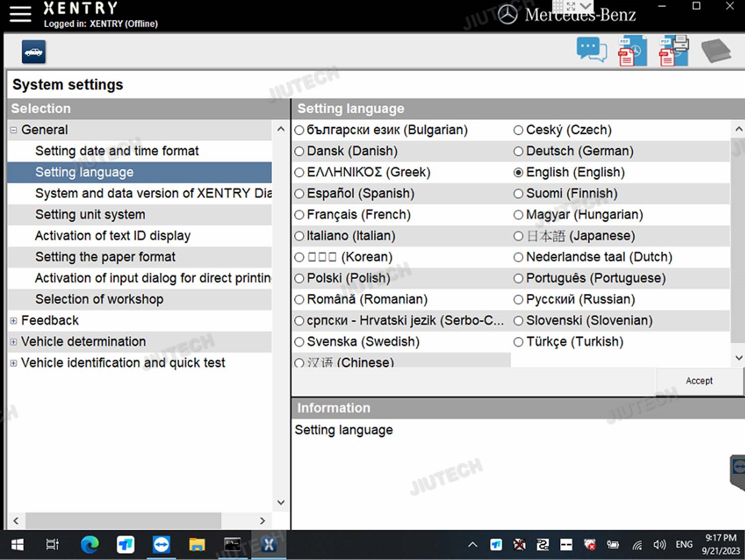Choose Français (French) radio button
This screenshot has height=560, width=745.
pyautogui.click(x=299, y=215)
